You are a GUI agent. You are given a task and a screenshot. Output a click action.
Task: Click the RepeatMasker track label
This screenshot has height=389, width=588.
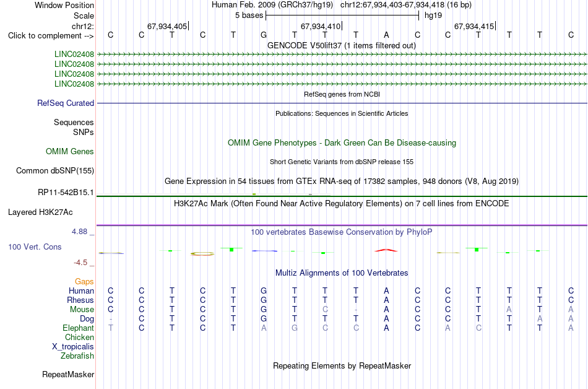coord(68,374)
